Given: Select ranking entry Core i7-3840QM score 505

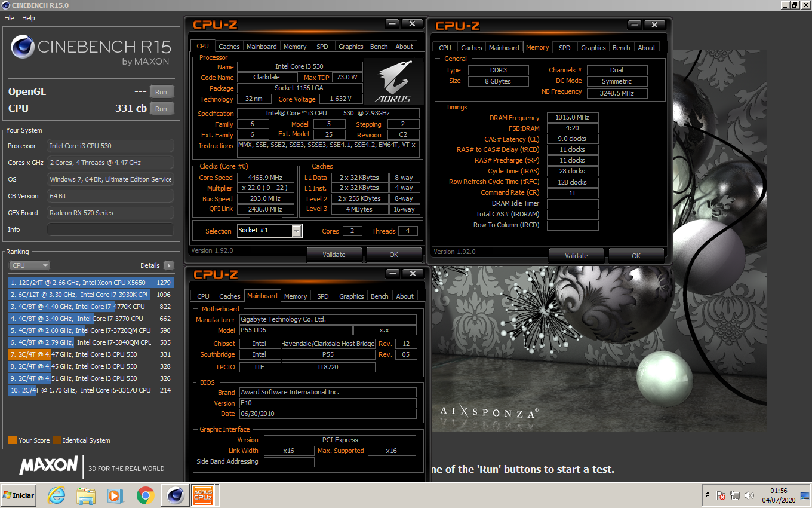Looking at the screenshot, I should point(91,342).
